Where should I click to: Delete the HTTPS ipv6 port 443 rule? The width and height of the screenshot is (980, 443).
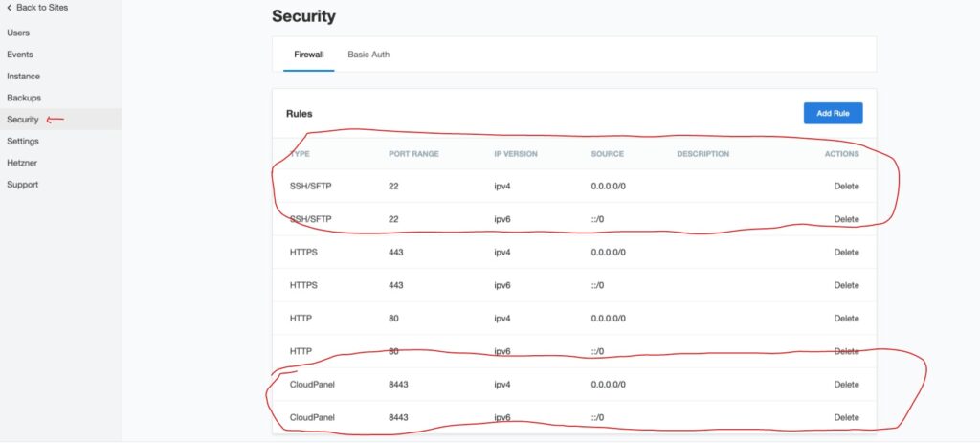coord(846,285)
